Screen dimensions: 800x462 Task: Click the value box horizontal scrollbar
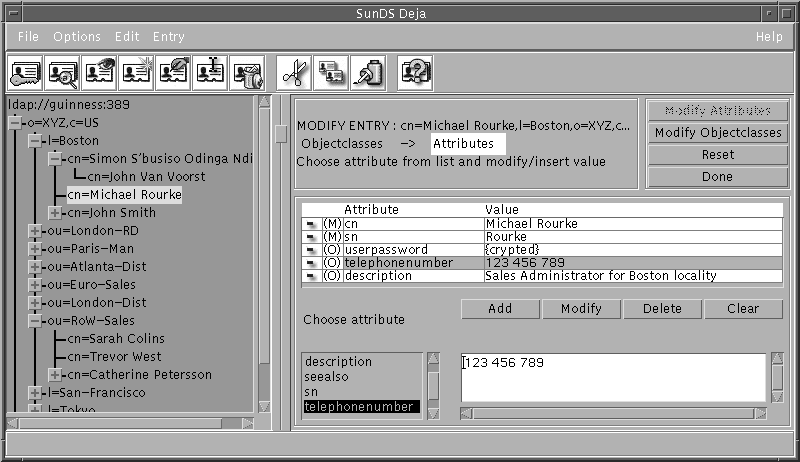click(x=613, y=414)
